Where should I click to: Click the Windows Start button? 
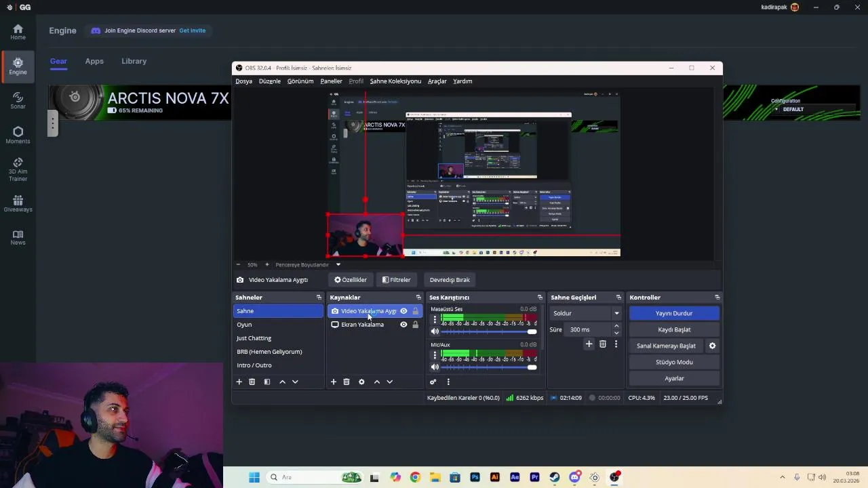coord(254,477)
